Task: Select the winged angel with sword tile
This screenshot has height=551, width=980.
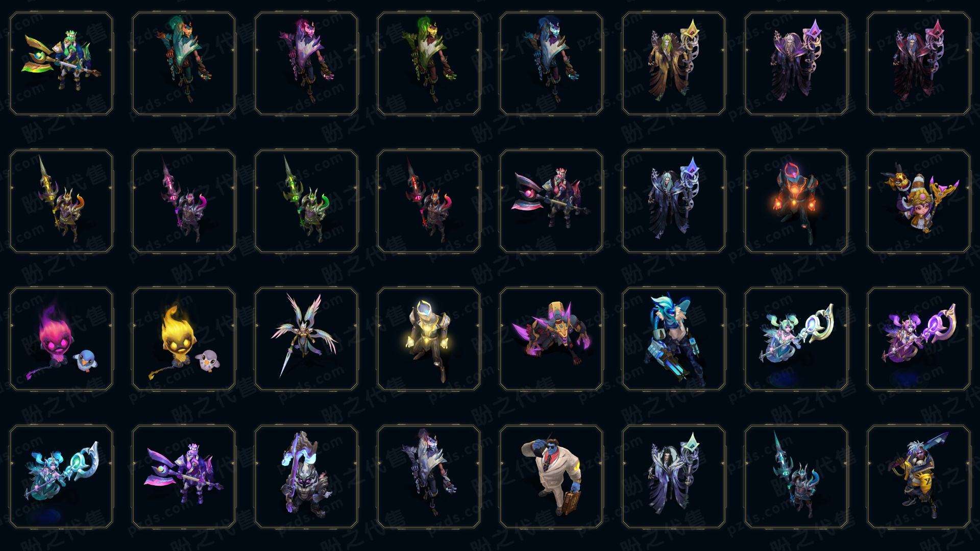Action: [306, 339]
